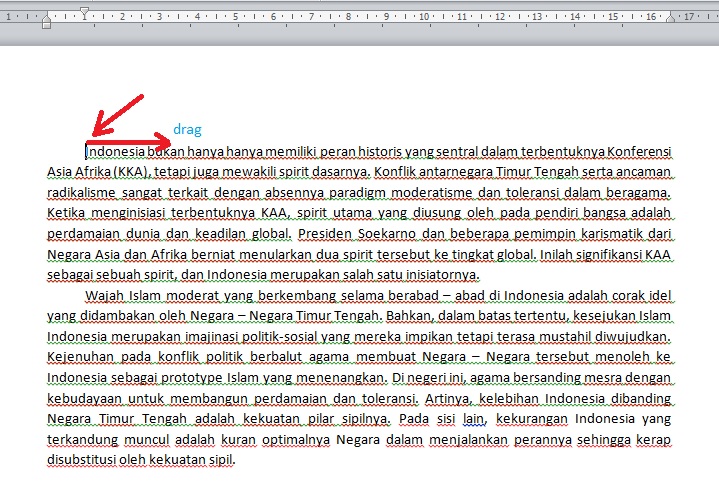This screenshot has width=719, height=481.
Task: Click the word "prototype"
Action: pyautogui.click(x=191, y=378)
